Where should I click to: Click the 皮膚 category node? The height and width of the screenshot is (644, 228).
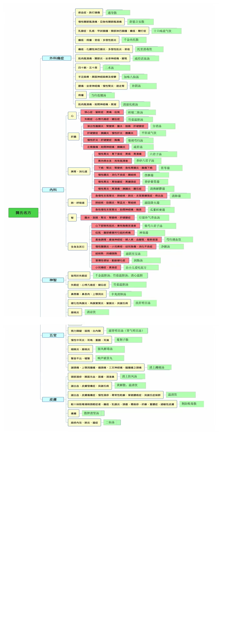[53, 399]
